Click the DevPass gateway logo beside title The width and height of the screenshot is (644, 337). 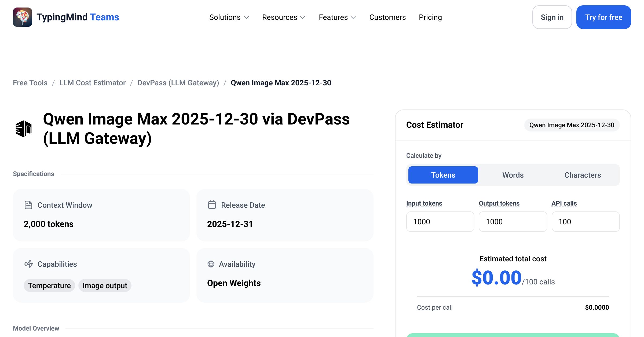coord(24,129)
